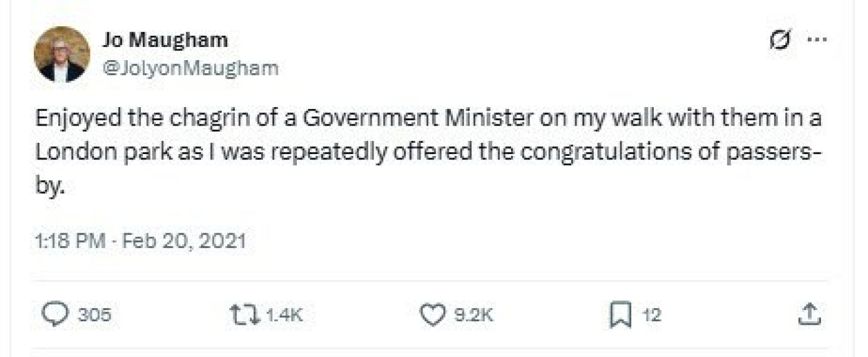Click the 1:18 PM timestamp

pos(70,241)
